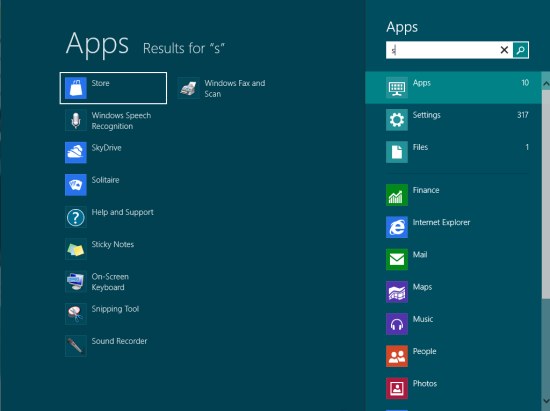Image resolution: width=550 pixels, height=411 pixels.
Task: Clear the search box with X
Action: click(x=504, y=50)
